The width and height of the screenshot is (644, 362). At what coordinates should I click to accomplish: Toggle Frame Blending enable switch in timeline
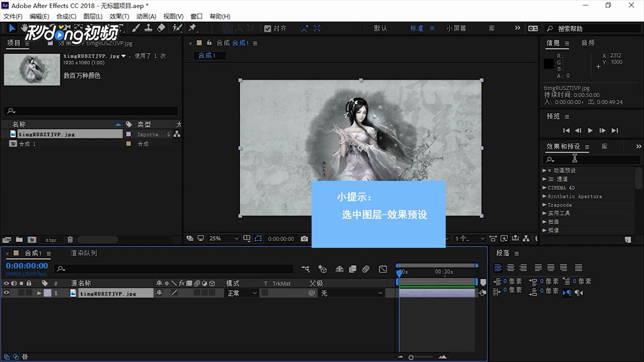coord(353,269)
